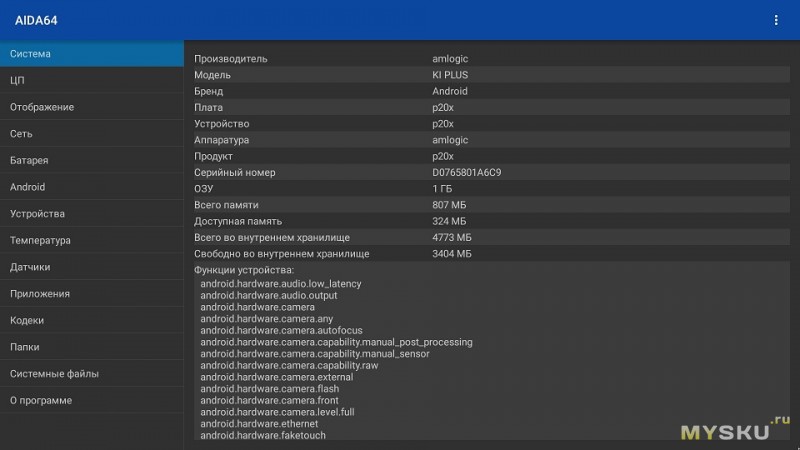The image size is (800, 450).
Task: Select android.hardware.audio.low_latency entry
Action: pos(281,284)
